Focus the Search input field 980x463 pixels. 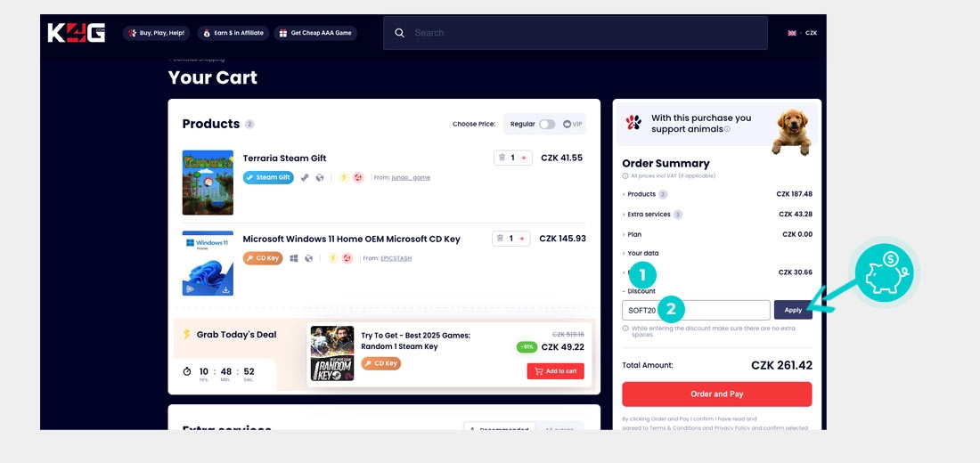575,32
